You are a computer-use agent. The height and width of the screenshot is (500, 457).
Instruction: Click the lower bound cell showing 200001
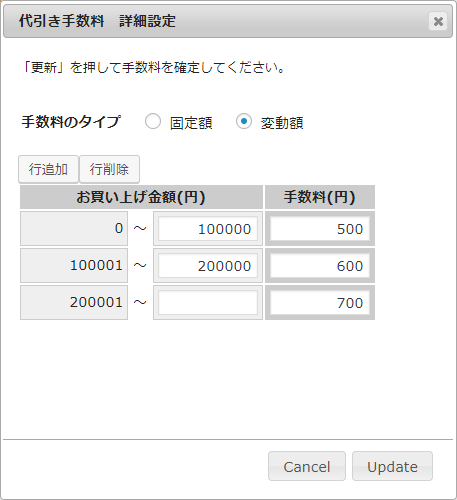click(74, 303)
